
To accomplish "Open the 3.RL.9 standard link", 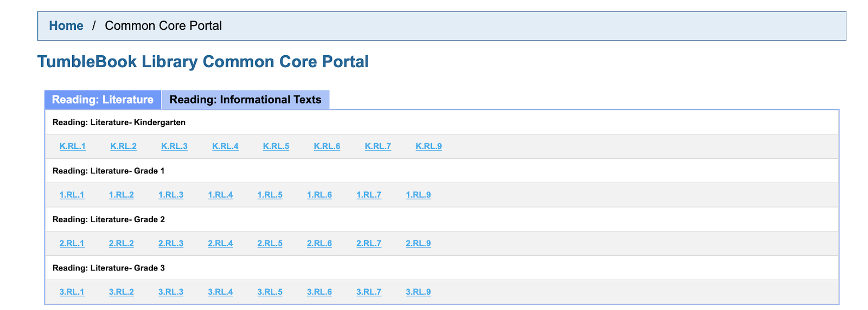I will (418, 292).
